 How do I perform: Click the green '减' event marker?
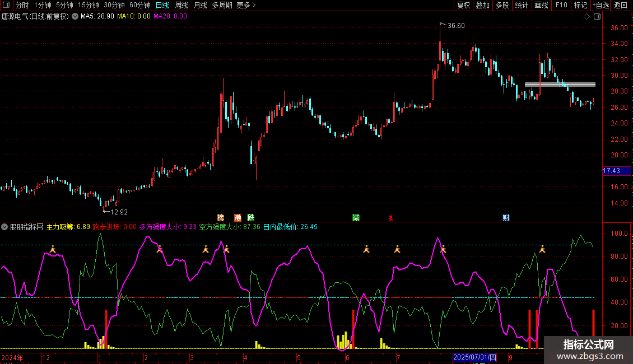(356, 217)
